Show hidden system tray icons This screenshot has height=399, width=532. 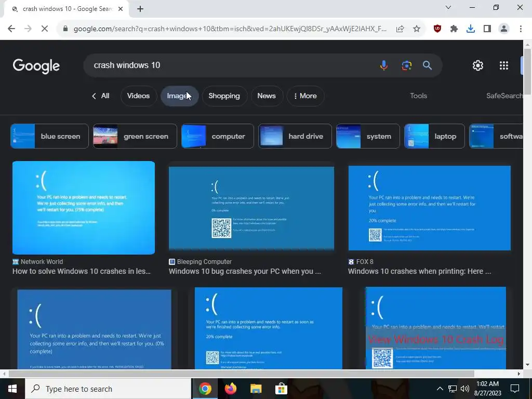tap(440, 389)
